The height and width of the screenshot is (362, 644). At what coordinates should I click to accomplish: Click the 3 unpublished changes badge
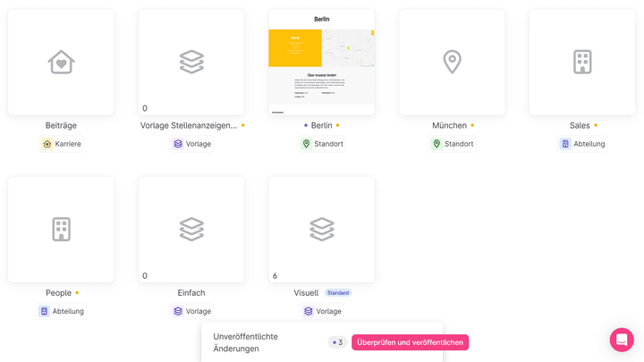coord(337,342)
